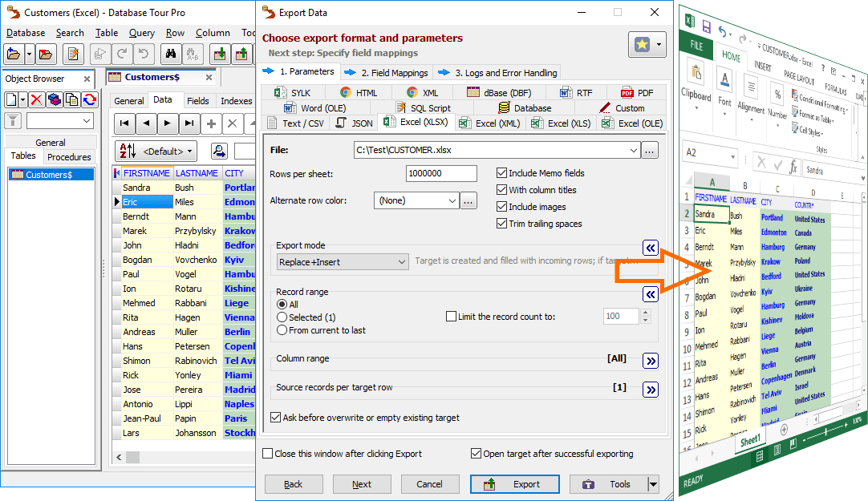This screenshot has height=501, width=868.
Task: Click the red X delete object icon
Action: click(x=36, y=99)
